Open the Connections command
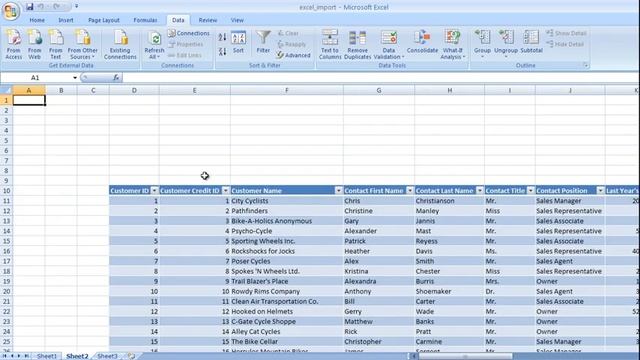 [189, 33]
